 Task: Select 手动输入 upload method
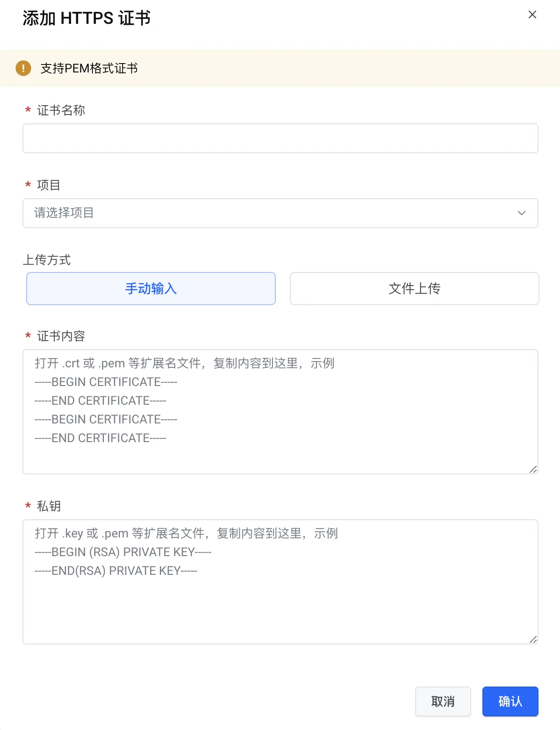click(151, 289)
